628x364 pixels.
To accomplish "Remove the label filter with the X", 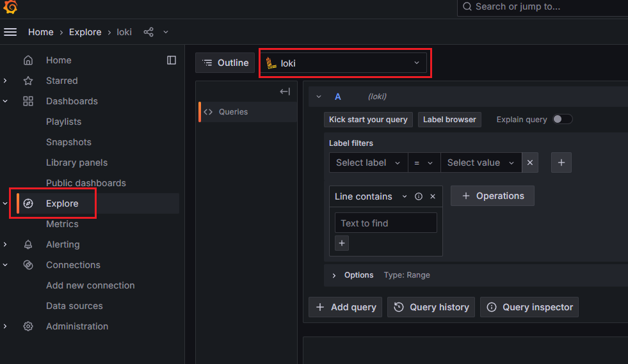I will (x=530, y=162).
